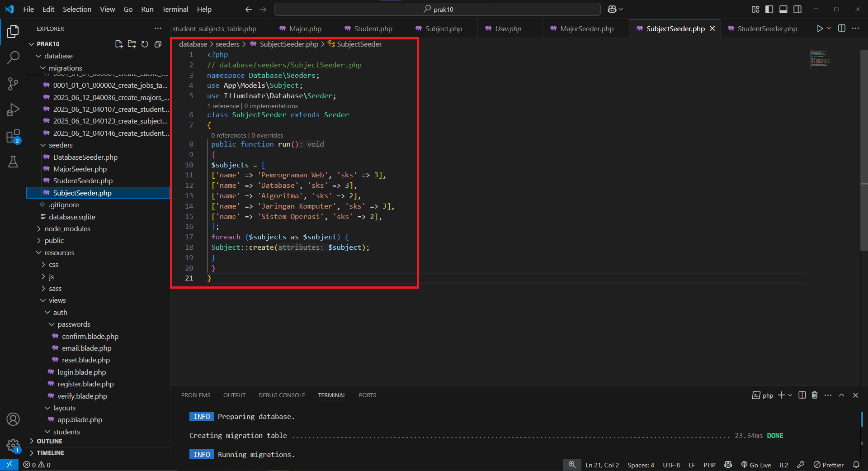Viewport: 868px width, 471px height.
Task: Run the SubjectSeeder.php file
Action: (820, 28)
